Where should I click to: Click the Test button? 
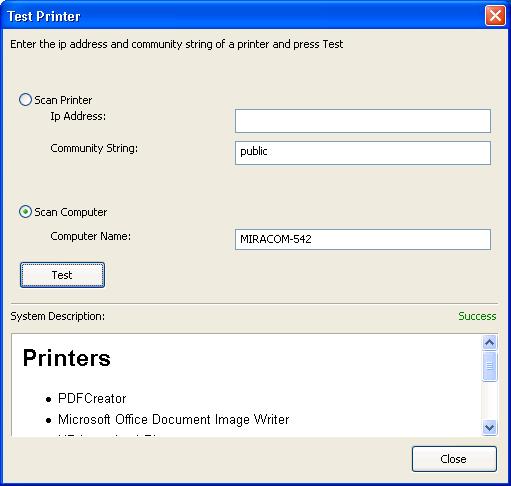click(x=62, y=275)
